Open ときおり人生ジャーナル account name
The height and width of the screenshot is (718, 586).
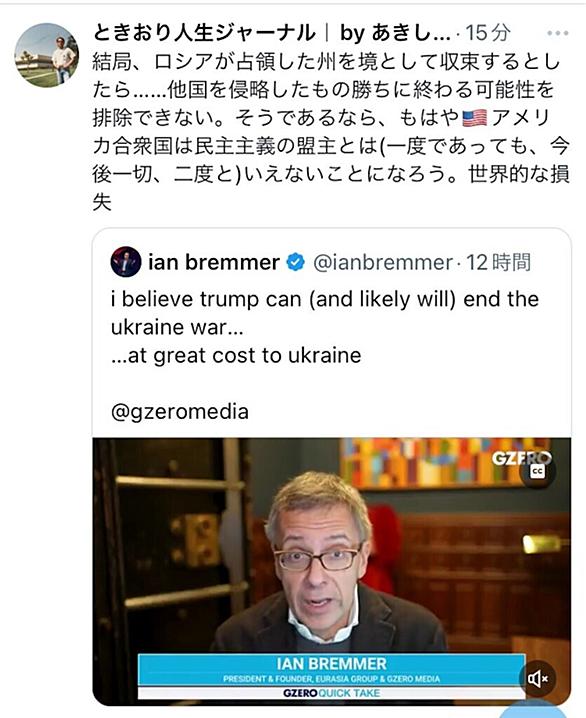(204, 33)
